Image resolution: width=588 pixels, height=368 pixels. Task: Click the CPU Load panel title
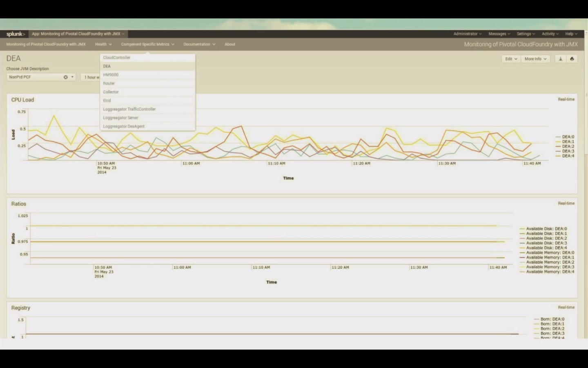[22, 100]
